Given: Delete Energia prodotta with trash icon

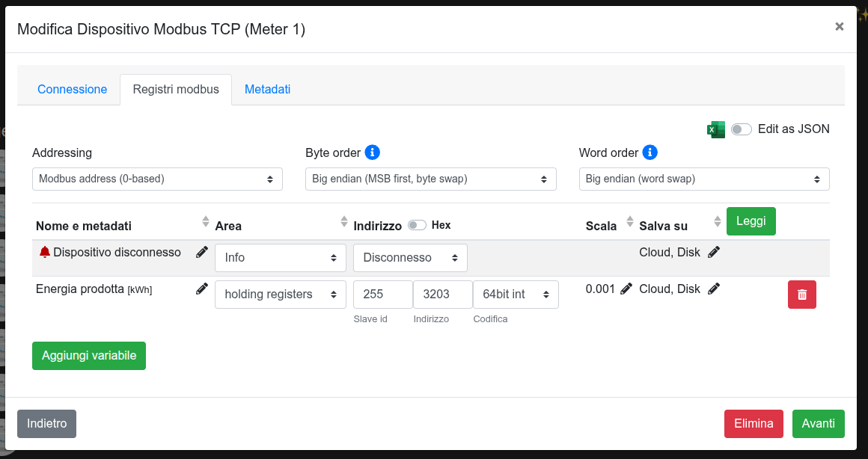Looking at the screenshot, I should [x=801, y=295].
